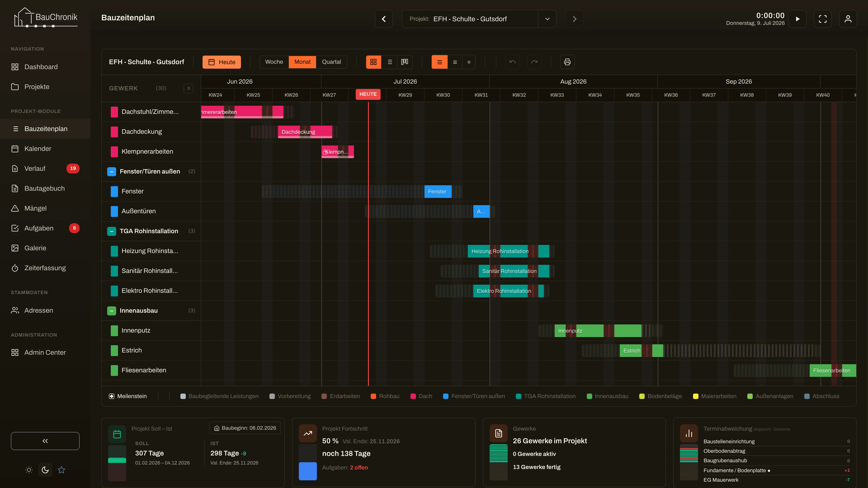
Task: Toggle Innenausbau legend entry
Action: (x=608, y=396)
